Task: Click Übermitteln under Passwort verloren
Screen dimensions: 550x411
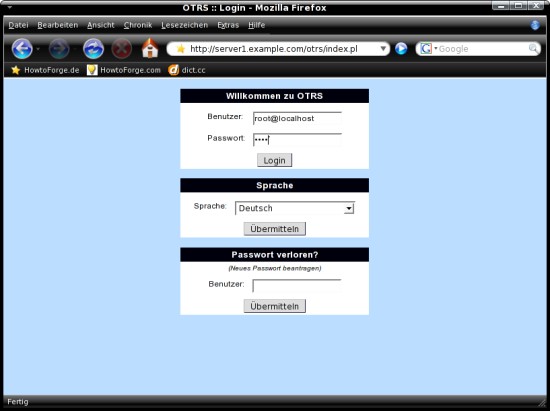Action: [x=275, y=306]
